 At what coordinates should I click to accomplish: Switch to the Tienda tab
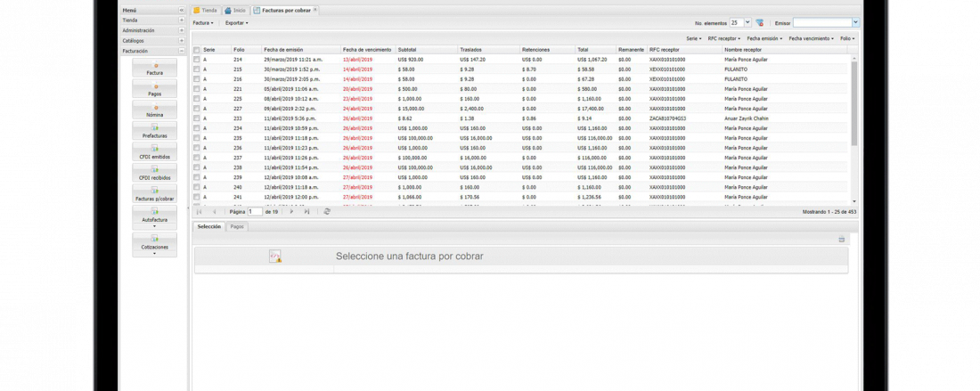pos(206,11)
